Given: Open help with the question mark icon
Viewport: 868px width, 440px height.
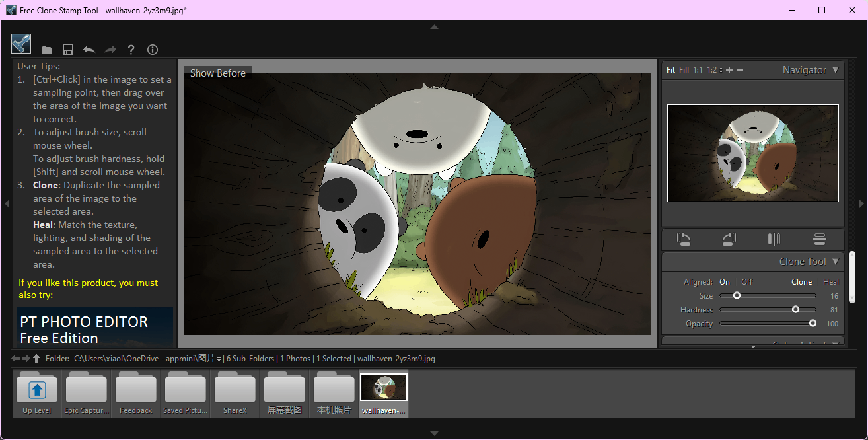Looking at the screenshot, I should (x=131, y=50).
